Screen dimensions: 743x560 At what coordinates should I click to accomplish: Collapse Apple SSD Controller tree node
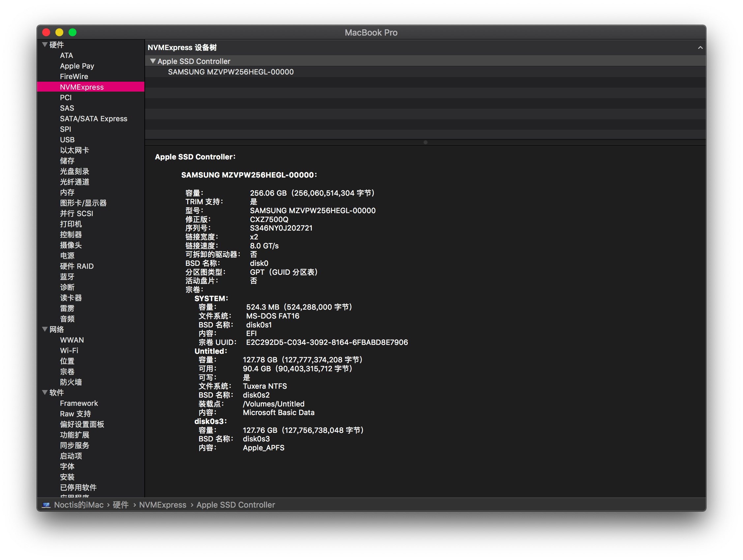[x=153, y=61]
